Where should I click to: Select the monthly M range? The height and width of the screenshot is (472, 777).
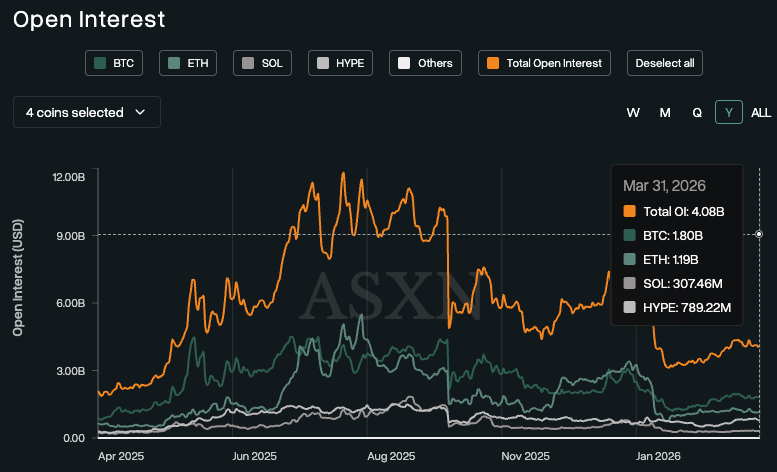point(665,112)
